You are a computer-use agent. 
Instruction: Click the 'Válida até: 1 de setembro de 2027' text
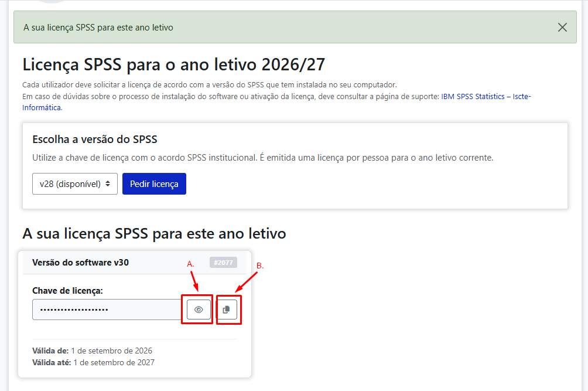[x=93, y=362]
